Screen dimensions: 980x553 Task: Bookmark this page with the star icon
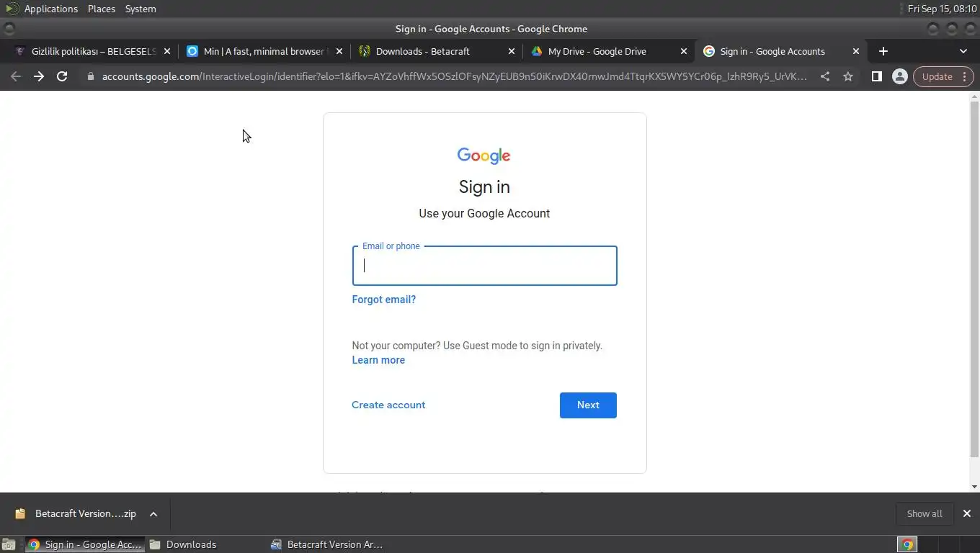coord(848,76)
